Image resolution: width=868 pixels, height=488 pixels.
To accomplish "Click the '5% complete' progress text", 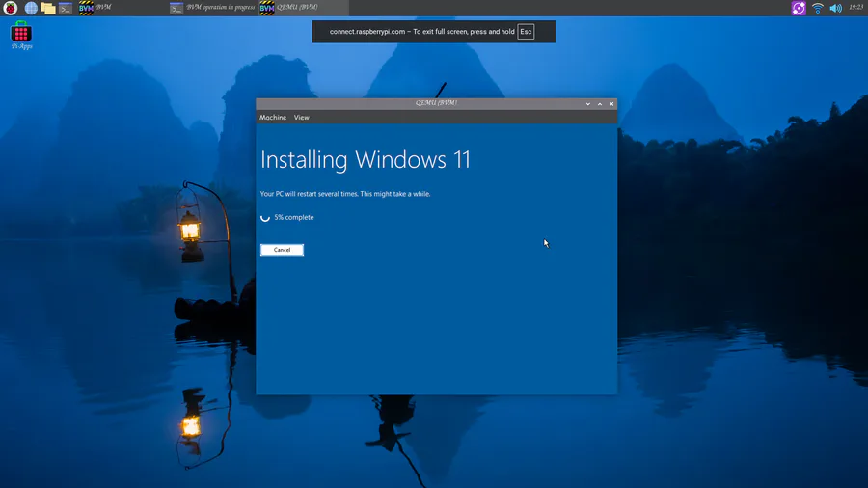I will pyautogui.click(x=294, y=217).
